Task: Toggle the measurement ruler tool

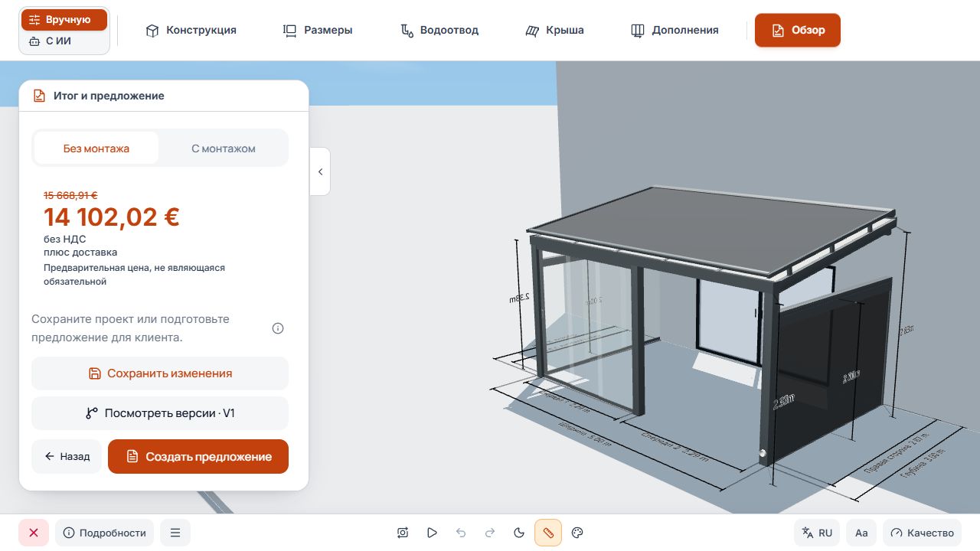Action: [548, 533]
